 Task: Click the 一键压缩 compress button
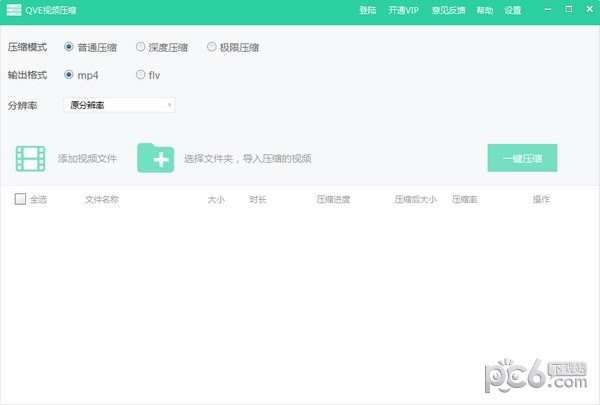pos(522,158)
